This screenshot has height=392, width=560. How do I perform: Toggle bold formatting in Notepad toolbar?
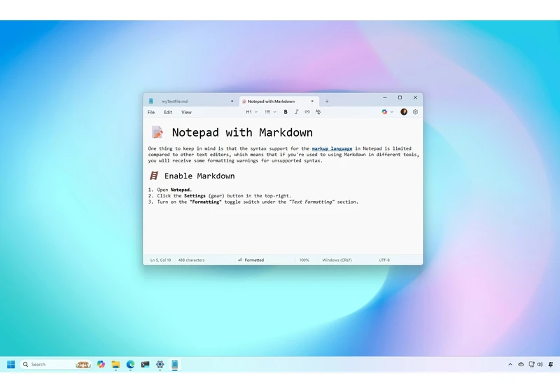(x=286, y=112)
